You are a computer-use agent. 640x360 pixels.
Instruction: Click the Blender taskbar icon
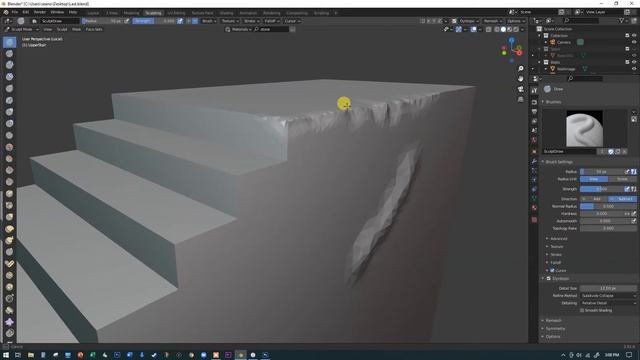point(240,355)
